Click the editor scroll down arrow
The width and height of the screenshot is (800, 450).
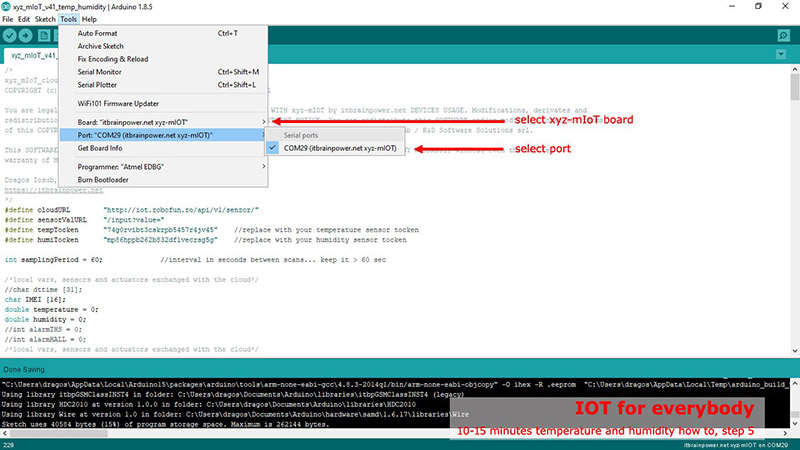(795, 351)
